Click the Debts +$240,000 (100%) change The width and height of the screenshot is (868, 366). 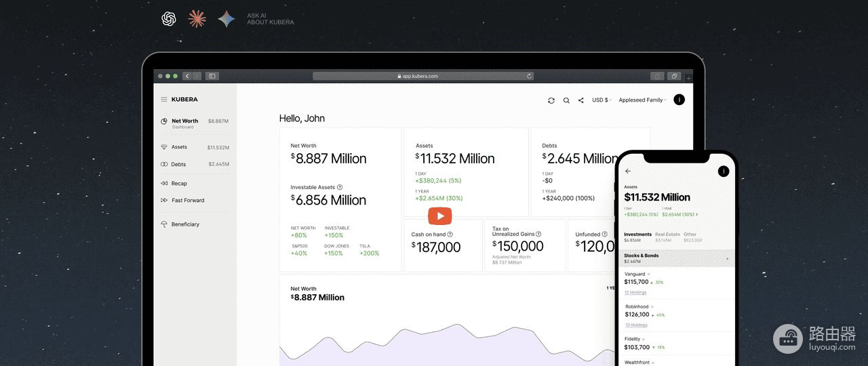[568, 198]
